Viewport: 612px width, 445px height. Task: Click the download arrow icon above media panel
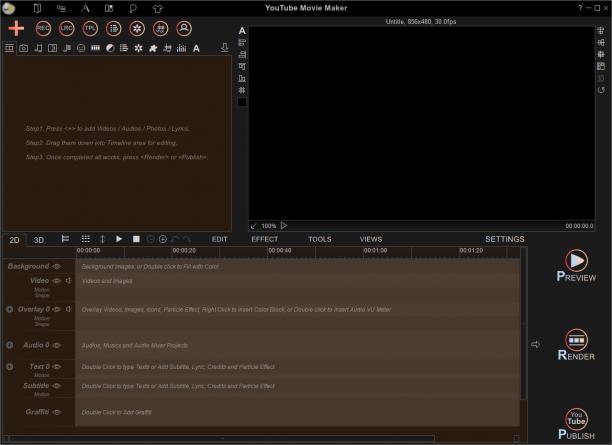[224, 48]
